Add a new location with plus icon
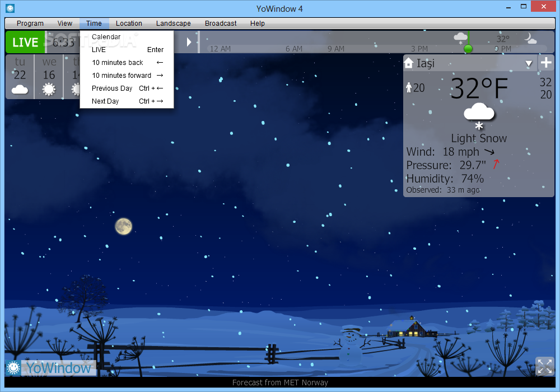 (x=546, y=63)
